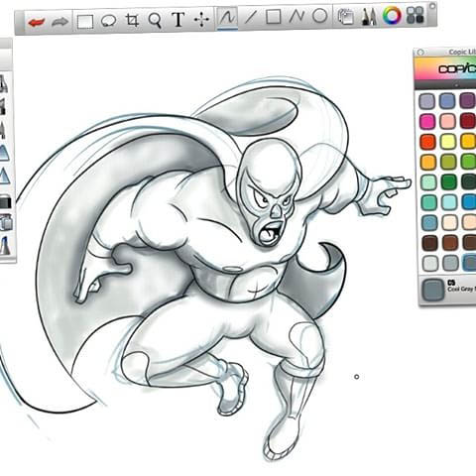
Task: Toggle the freehand Steady Stroke tool
Action: [x=227, y=18]
